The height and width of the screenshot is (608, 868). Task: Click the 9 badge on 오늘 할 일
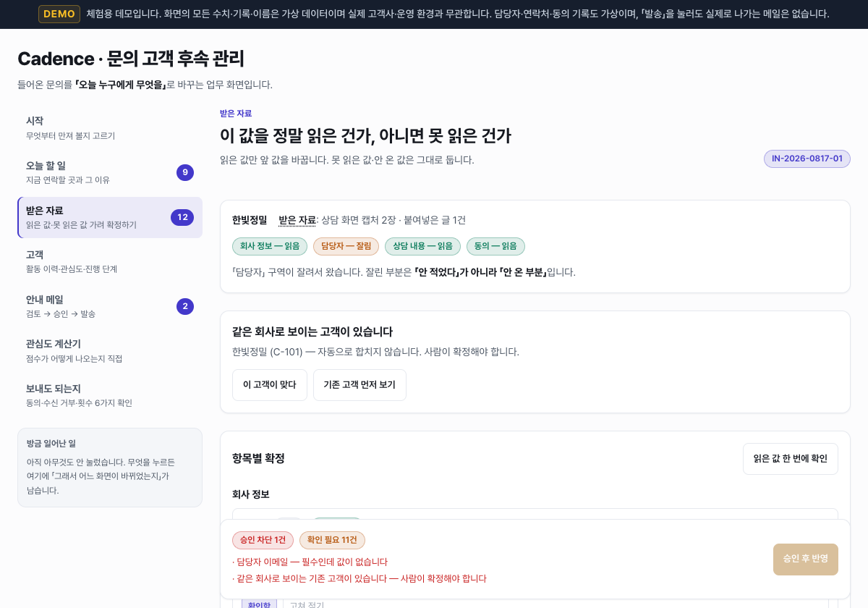pyautogui.click(x=185, y=172)
